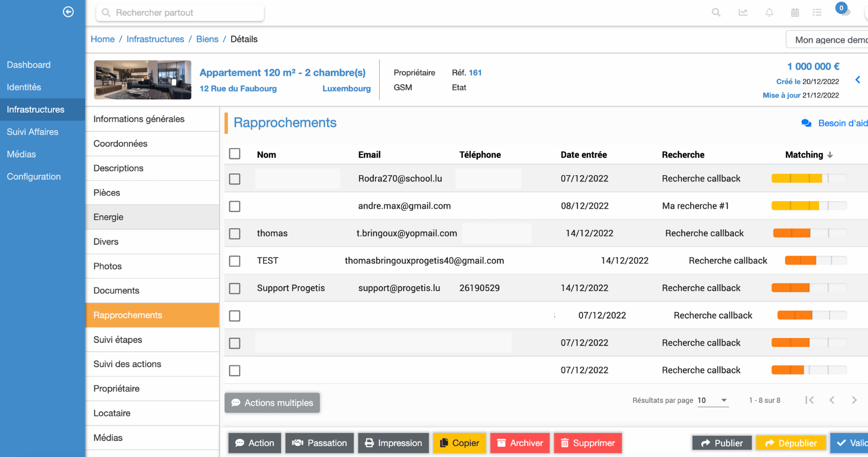Screen dimensions: 868x457
Task: Click the magnifier search icon in top bar
Action: (x=716, y=12)
